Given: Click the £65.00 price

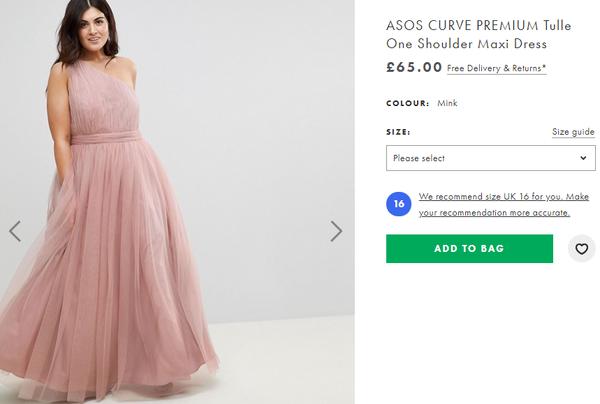Looking at the screenshot, I should pyautogui.click(x=414, y=68).
